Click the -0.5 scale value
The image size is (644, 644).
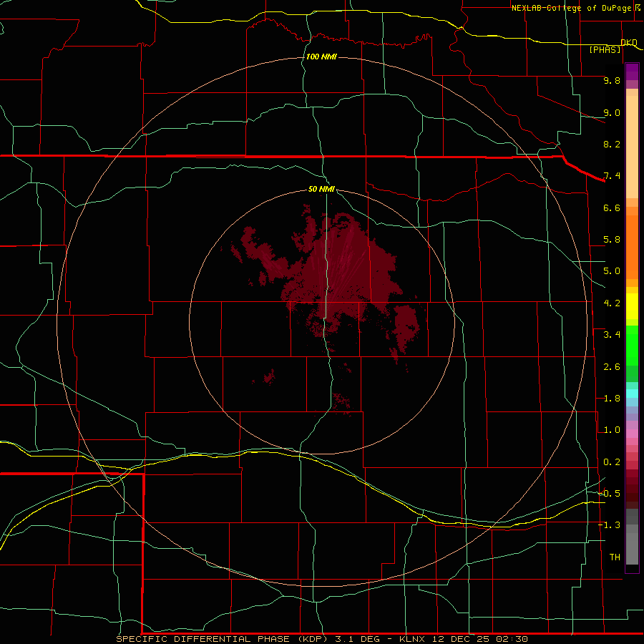tap(610, 494)
